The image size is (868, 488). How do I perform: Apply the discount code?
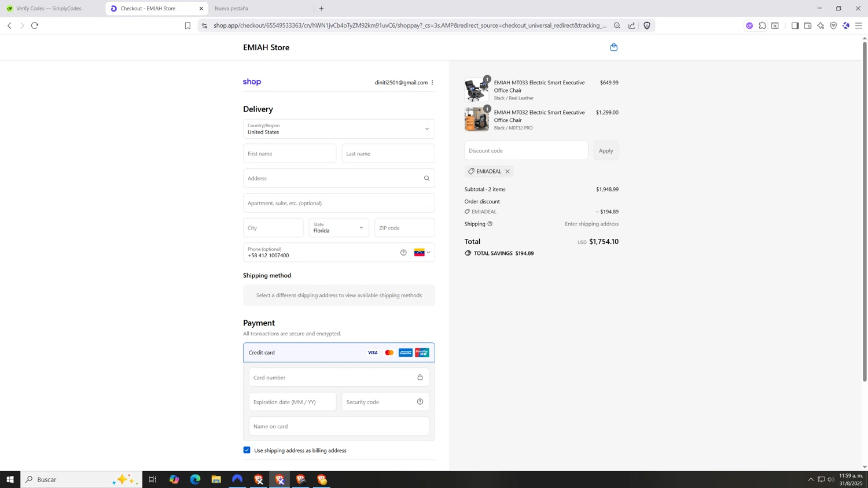[606, 150]
